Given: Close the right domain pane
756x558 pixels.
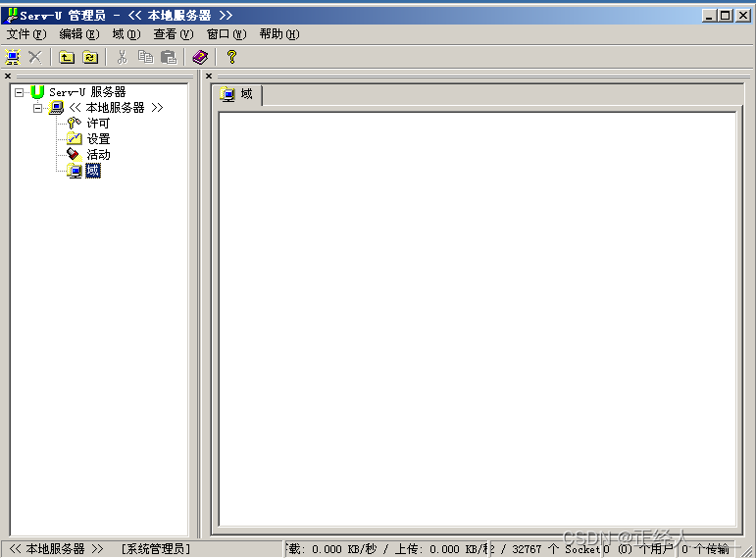Looking at the screenshot, I should [209, 76].
